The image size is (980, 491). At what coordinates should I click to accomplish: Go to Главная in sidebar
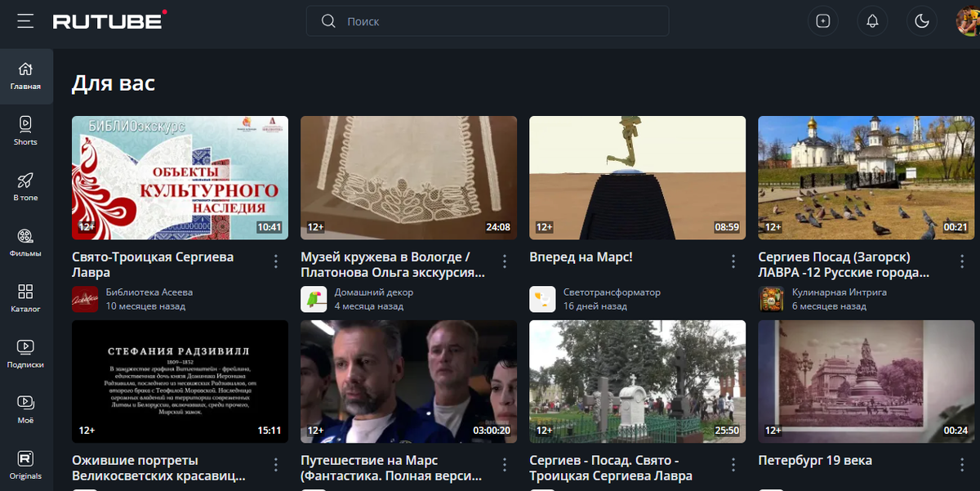point(25,76)
